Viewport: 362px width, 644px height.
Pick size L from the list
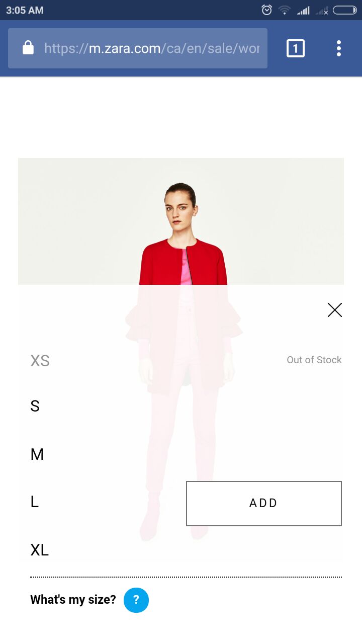click(x=34, y=502)
